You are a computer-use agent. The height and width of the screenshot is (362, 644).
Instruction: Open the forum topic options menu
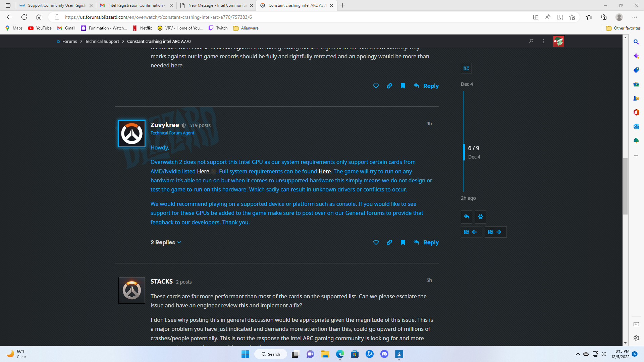click(x=543, y=41)
